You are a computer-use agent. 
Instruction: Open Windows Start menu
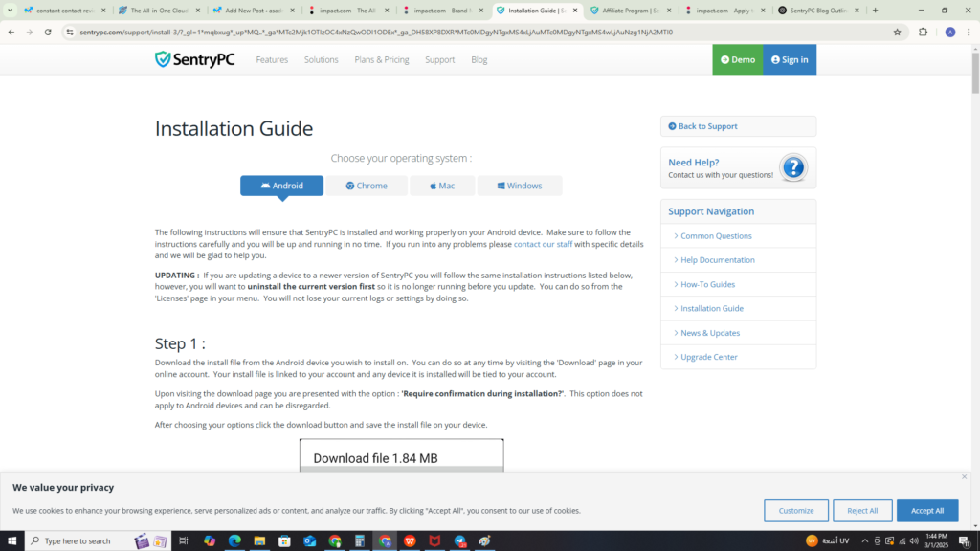(x=11, y=541)
